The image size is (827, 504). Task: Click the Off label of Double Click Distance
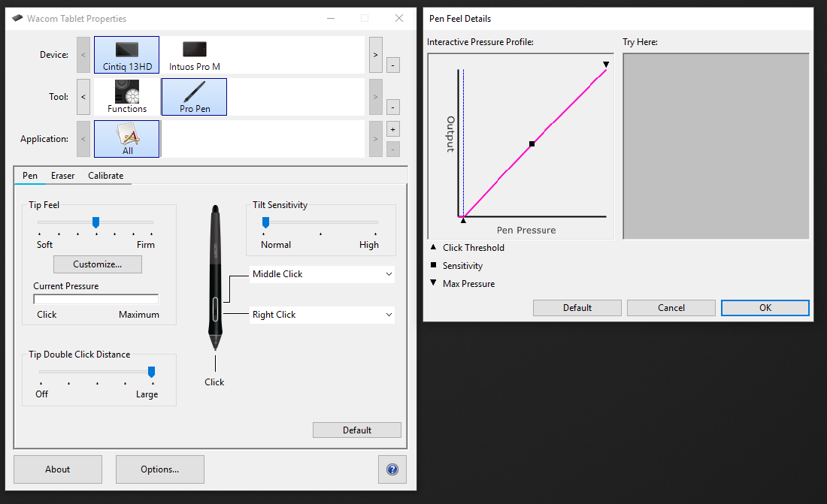click(41, 394)
